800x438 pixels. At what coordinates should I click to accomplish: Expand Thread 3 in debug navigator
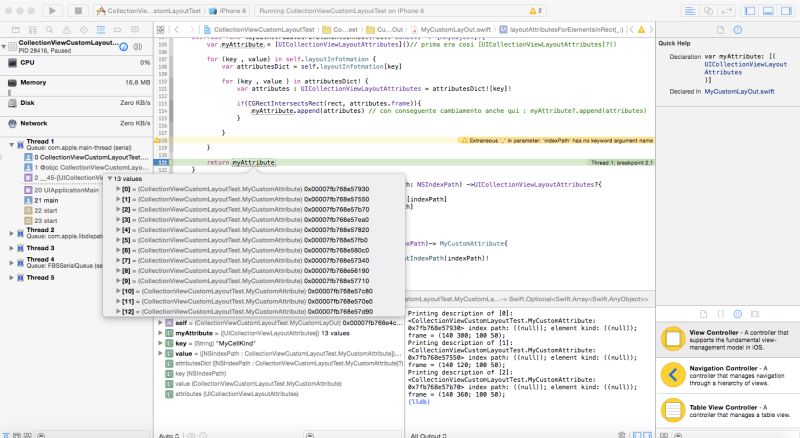pyautogui.click(x=11, y=248)
